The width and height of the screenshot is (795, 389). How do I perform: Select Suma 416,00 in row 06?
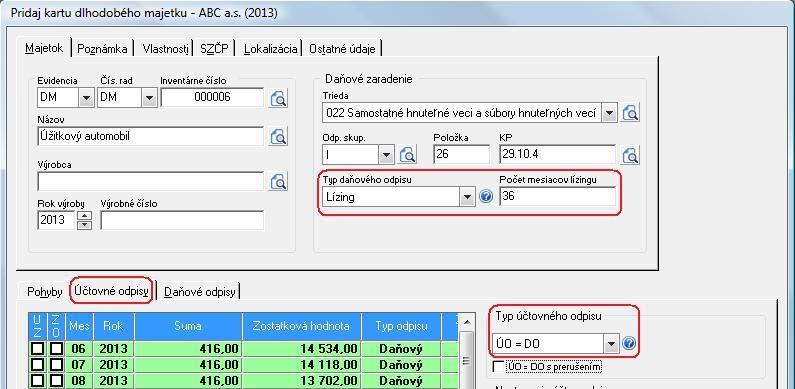click(x=188, y=349)
